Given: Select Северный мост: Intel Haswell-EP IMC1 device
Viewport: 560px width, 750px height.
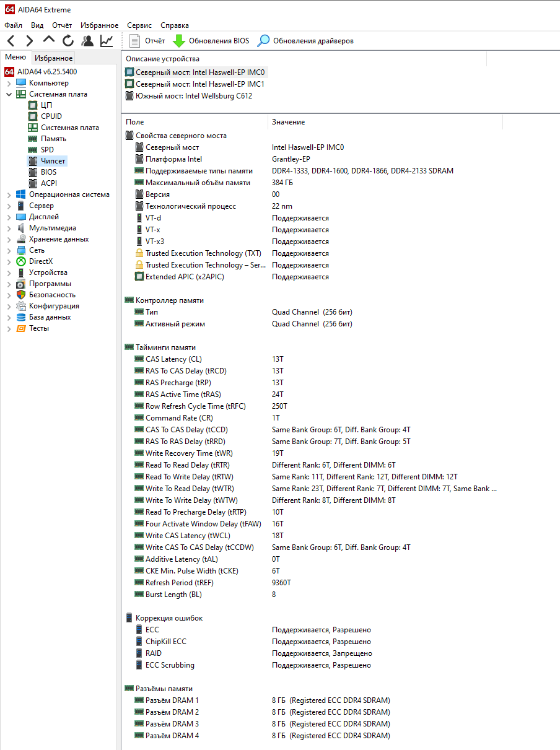Looking at the screenshot, I should pos(200,84).
